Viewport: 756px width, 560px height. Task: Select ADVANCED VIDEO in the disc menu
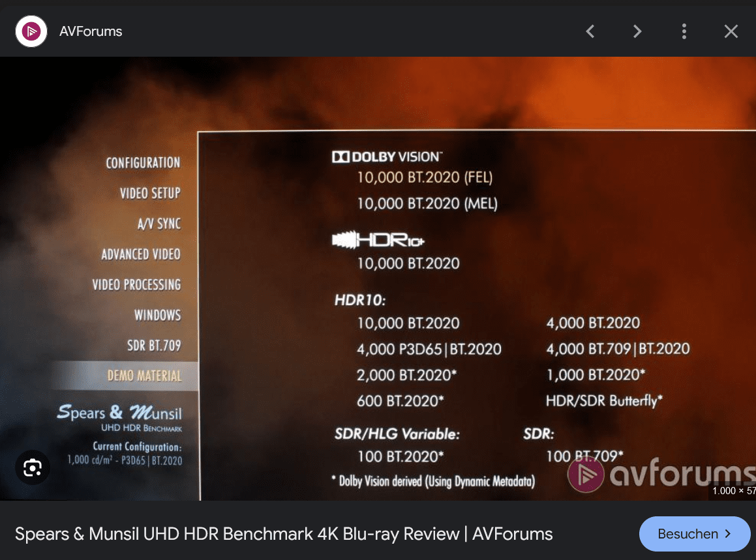click(x=141, y=254)
